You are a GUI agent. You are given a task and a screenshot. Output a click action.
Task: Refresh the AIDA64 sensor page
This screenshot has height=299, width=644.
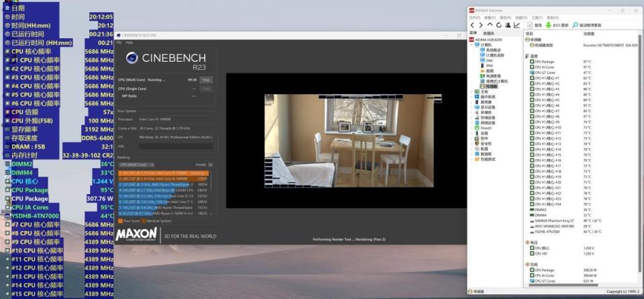[x=499, y=25]
